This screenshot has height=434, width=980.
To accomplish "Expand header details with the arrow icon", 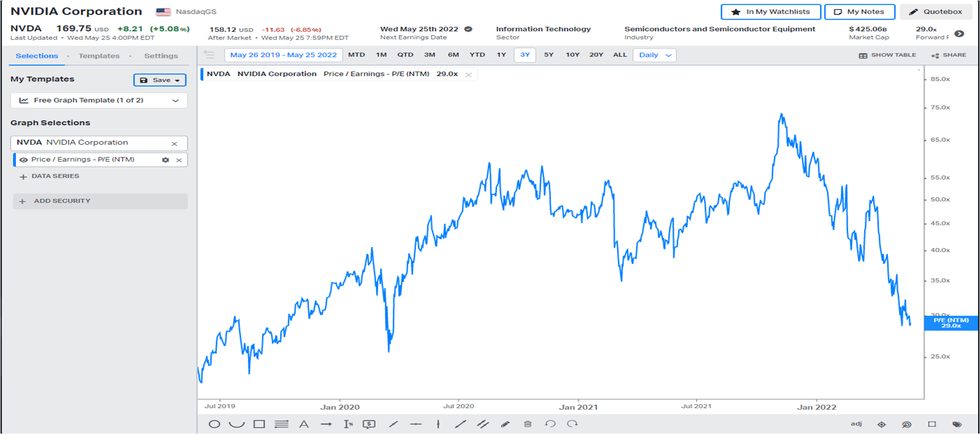I will point(959,34).
